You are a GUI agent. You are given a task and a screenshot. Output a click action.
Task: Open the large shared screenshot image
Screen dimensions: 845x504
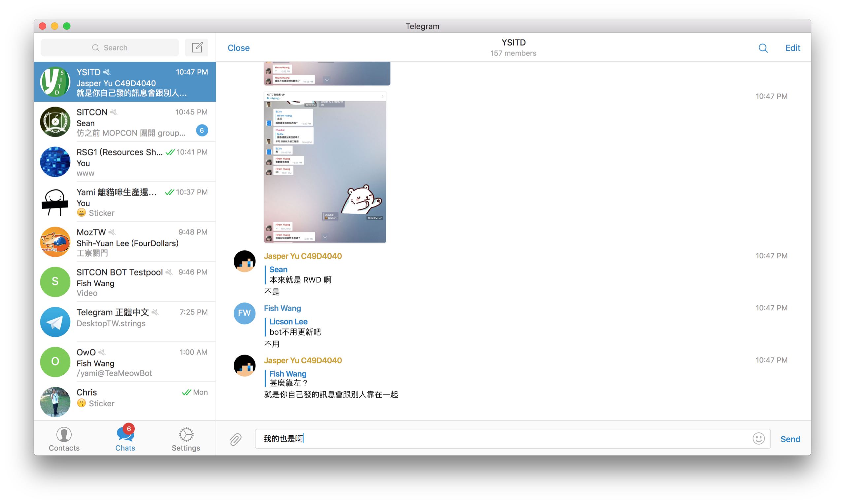pyautogui.click(x=325, y=167)
